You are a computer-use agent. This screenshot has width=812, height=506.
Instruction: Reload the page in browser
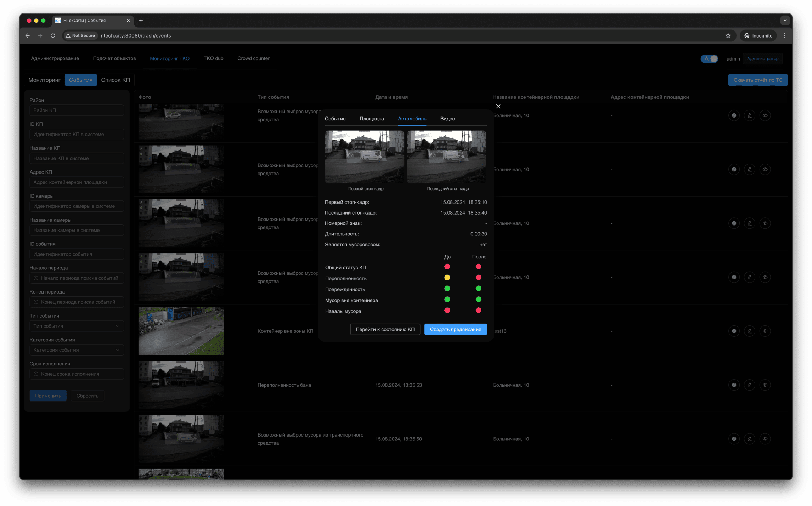(x=53, y=36)
